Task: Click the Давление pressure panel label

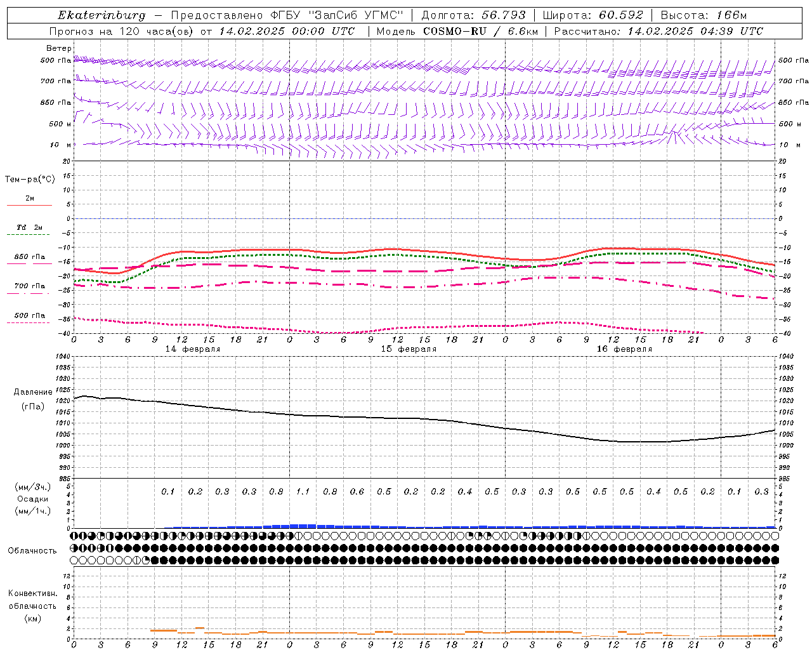Action: (33, 392)
